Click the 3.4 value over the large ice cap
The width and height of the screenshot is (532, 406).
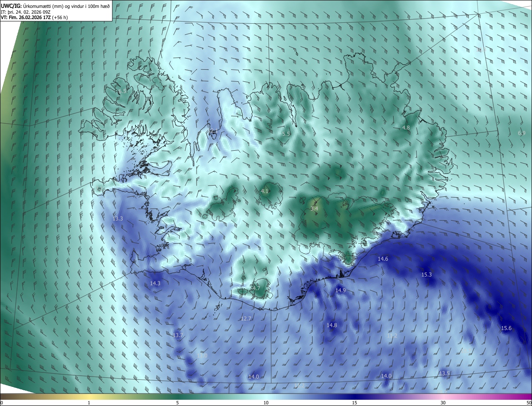point(314,208)
